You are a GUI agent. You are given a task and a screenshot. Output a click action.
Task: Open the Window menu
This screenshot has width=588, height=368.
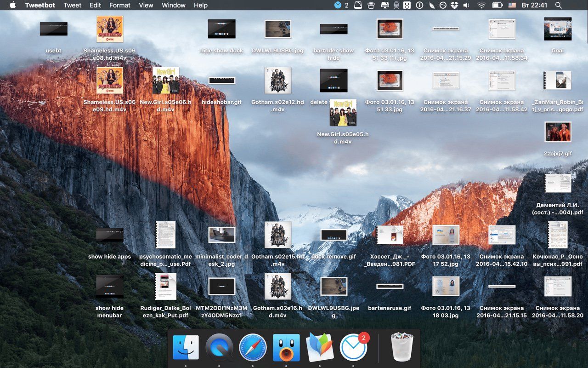click(174, 5)
